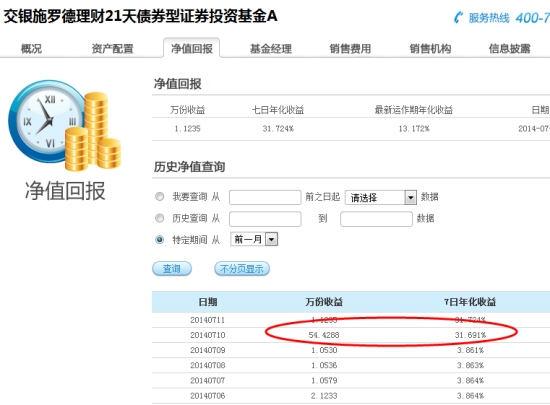This screenshot has height=405, width=550.
Task: Select the 特定期间 radio button
Action: tap(160, 239)
